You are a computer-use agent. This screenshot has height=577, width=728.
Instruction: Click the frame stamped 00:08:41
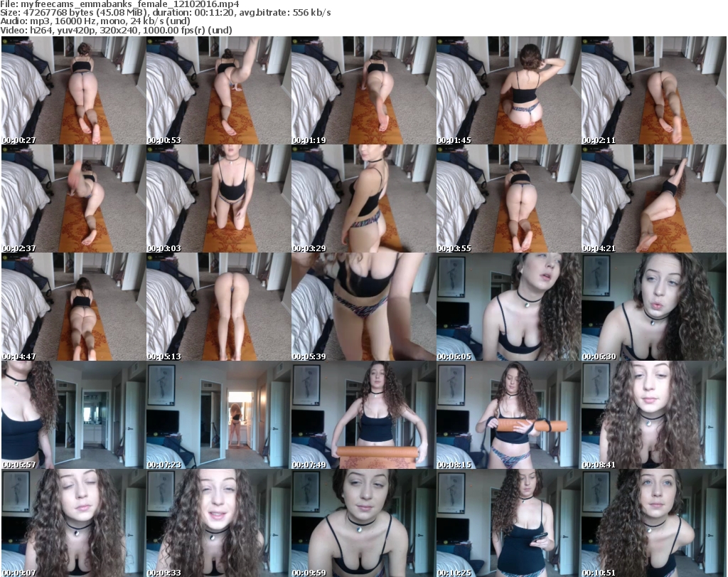click(x=654, y=415)
